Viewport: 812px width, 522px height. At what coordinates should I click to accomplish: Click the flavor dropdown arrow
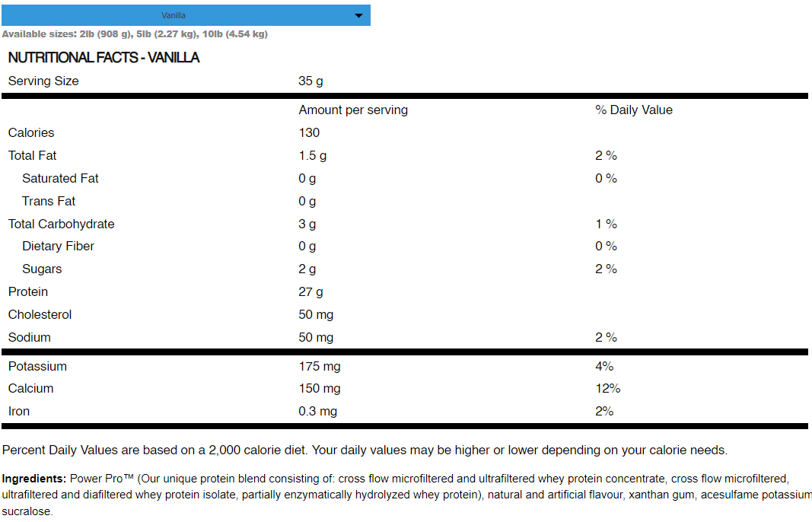358,15
